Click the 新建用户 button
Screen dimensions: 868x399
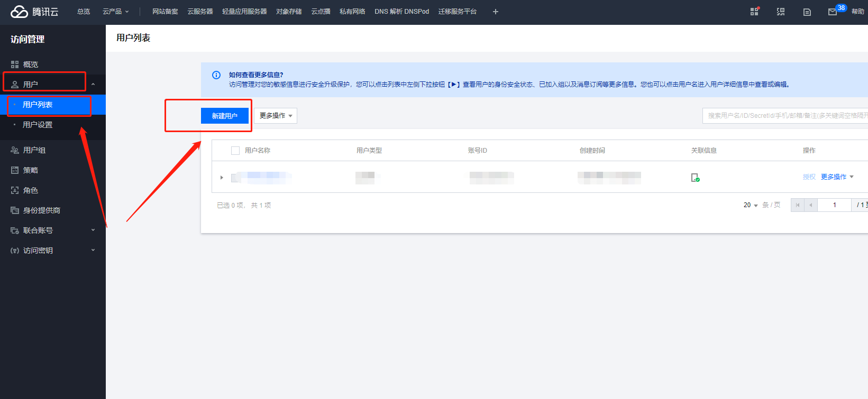(224, 116)
